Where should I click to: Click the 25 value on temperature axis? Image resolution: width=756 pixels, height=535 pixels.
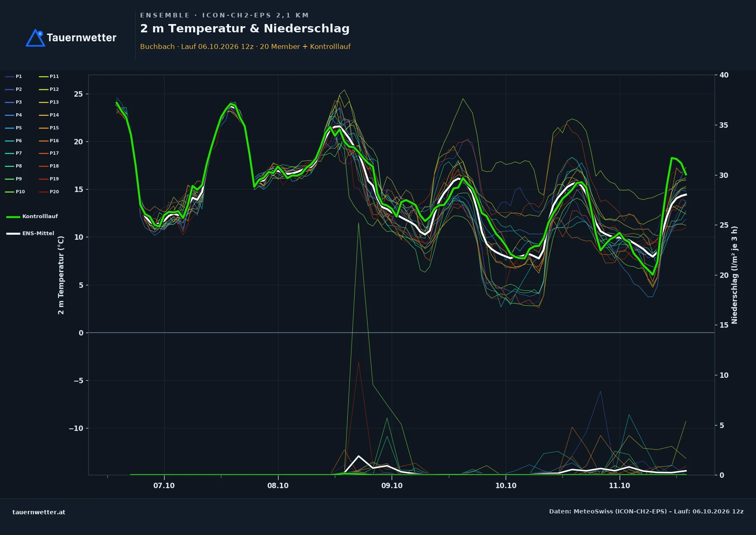(x=78, y=94)
